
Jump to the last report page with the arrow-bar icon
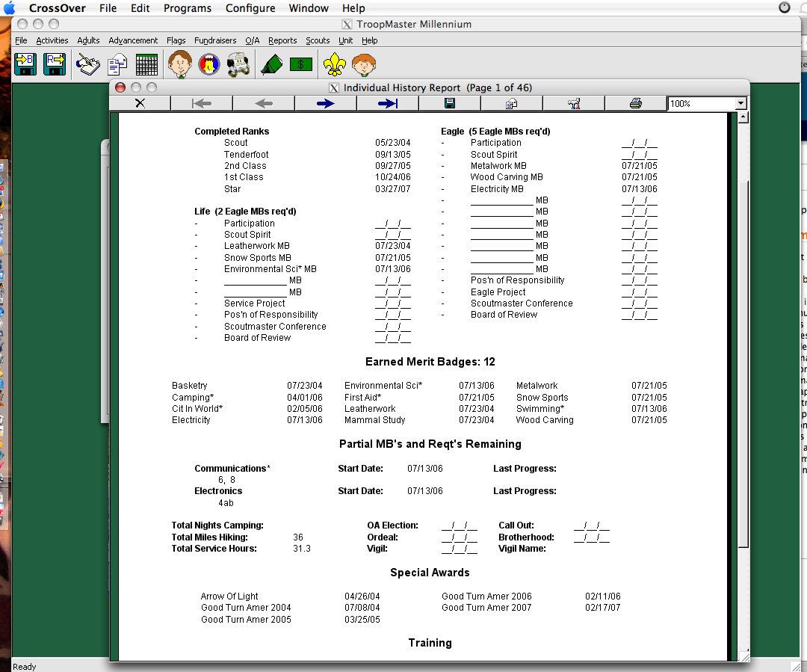coord(386,102)
